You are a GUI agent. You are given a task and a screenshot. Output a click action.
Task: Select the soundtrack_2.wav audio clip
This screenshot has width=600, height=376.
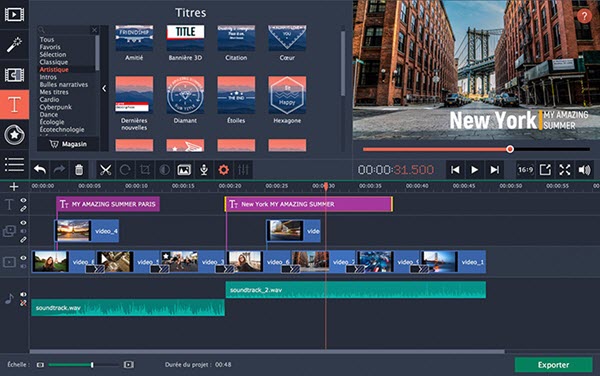pyautogui.click(x=355, y=290)
